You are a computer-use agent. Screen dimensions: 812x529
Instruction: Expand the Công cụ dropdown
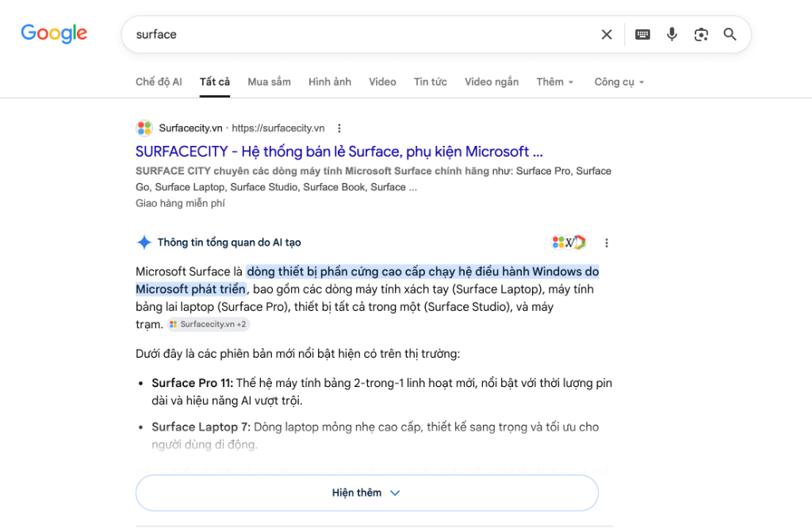point(619,82)
